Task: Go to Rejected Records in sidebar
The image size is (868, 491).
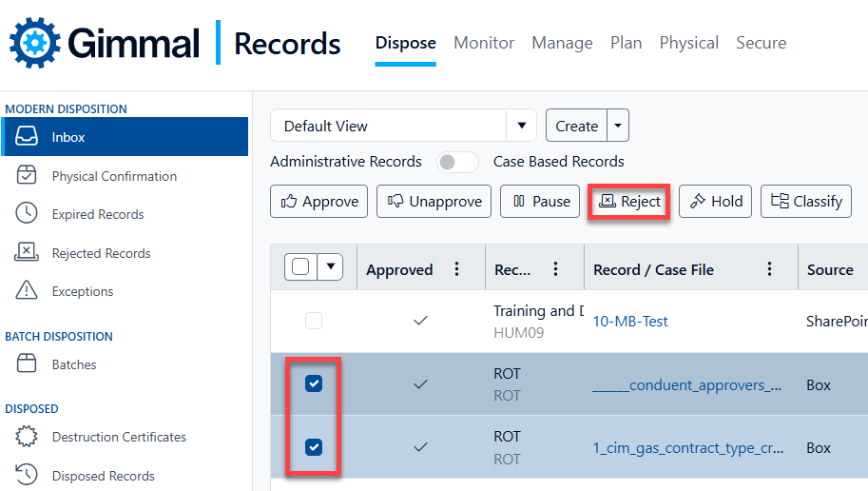Action: tap(101, 253)
